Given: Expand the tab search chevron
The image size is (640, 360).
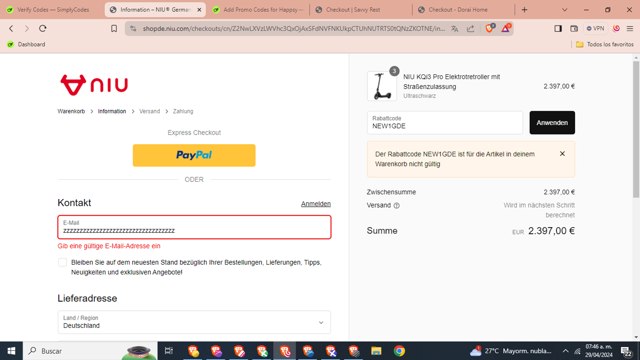Looking at the screenshot, I should (564, 10).
